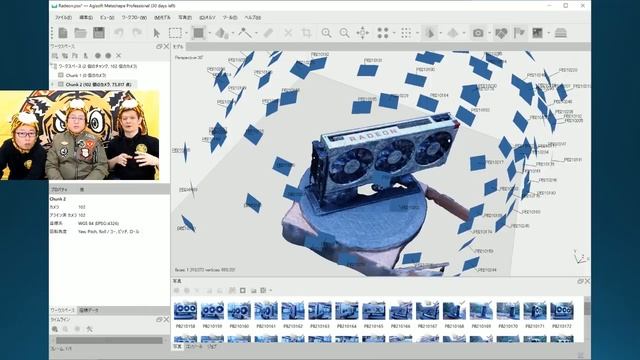
Task: Select the Move object tool icon
Action: pyautogui.click(x=221, y=33)
